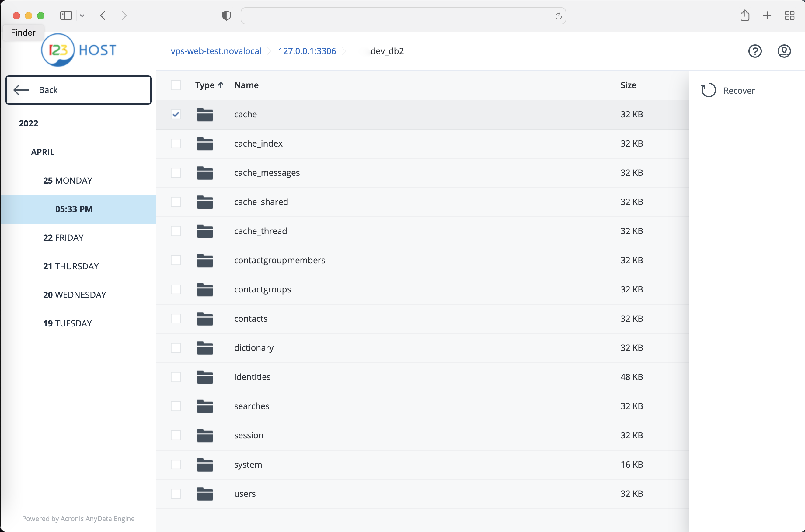Click the Recover circular arrow icon
805x532 pixels.
click(x=708, y=90)
